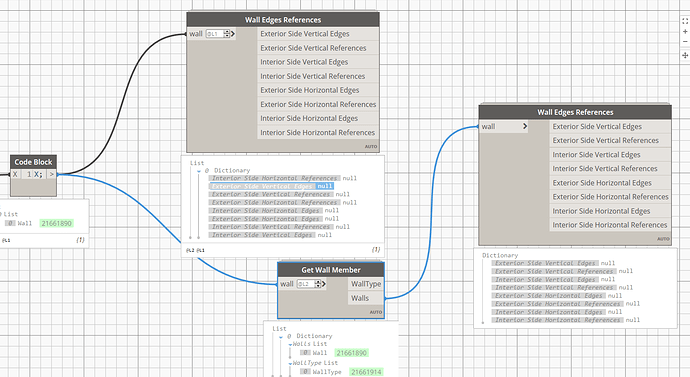Select the Get Wall Member node title
Screen dimensions: 690x377
(x=331, y=270)
